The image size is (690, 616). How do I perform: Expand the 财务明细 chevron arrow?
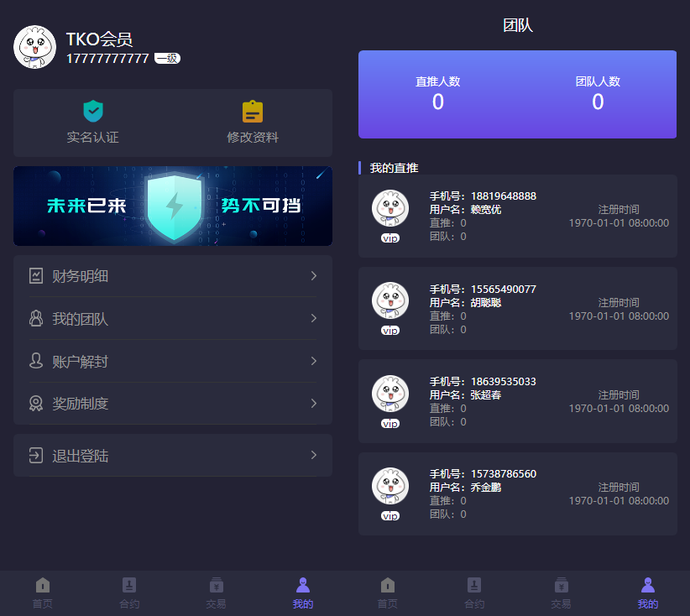[314, 276]
